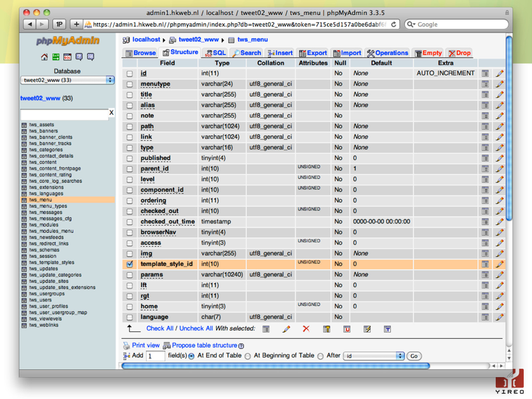532x399 pixels.
Task: Check the params field checkbox
Action: click(x=130, y=275)
